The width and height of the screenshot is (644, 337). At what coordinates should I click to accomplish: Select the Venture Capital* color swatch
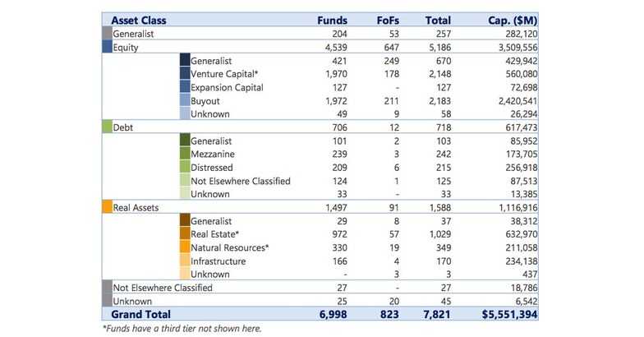tap(184, 74)
